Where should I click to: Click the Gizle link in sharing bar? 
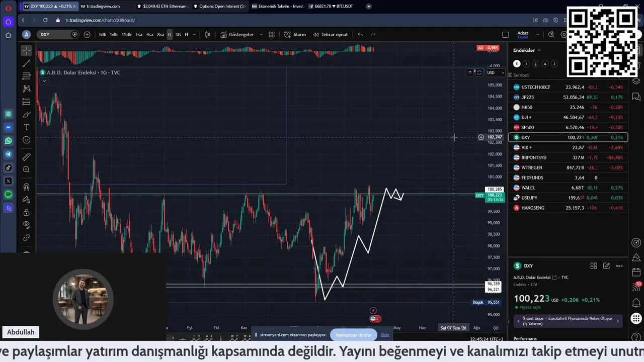385,335
